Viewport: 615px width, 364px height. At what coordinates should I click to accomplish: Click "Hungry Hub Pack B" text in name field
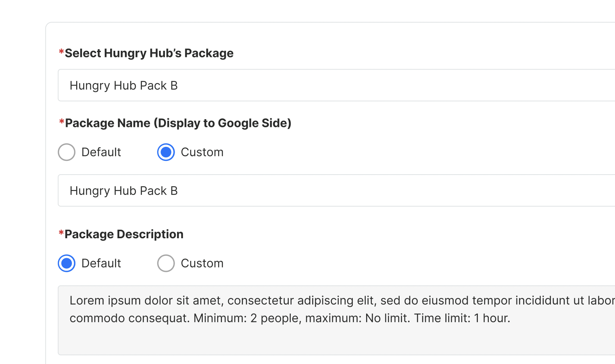point(123,191)
